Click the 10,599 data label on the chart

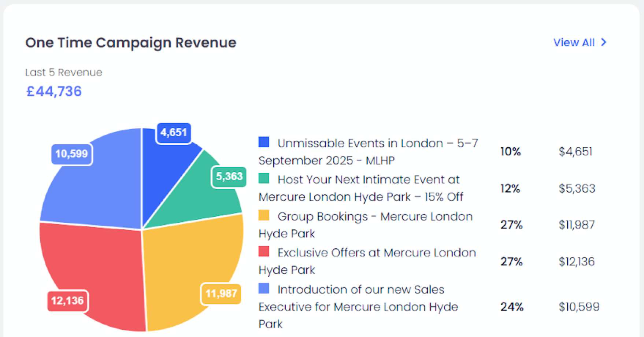pyautogui.click(x=72, y=154)
